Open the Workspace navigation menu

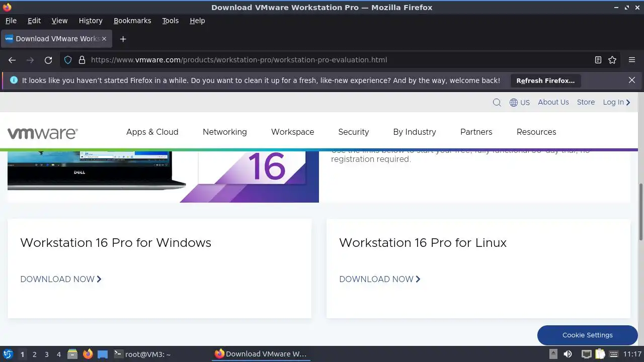coord(292,132)
